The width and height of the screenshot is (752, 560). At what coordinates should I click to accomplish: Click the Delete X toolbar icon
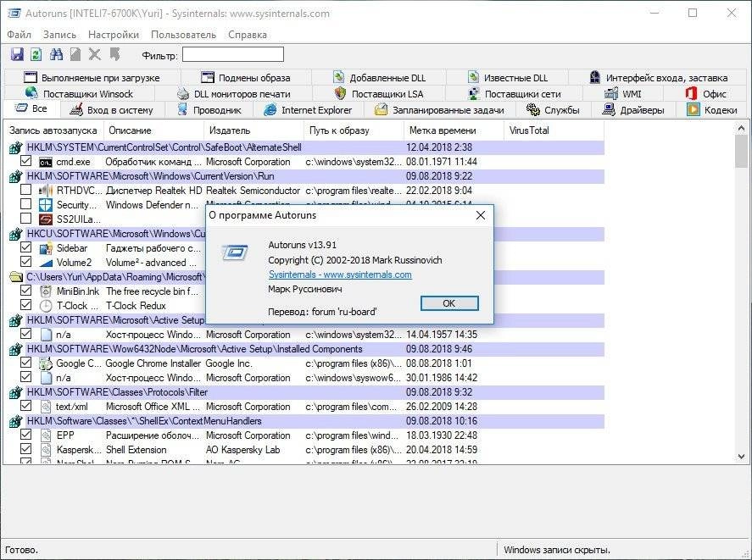(95, 55)
